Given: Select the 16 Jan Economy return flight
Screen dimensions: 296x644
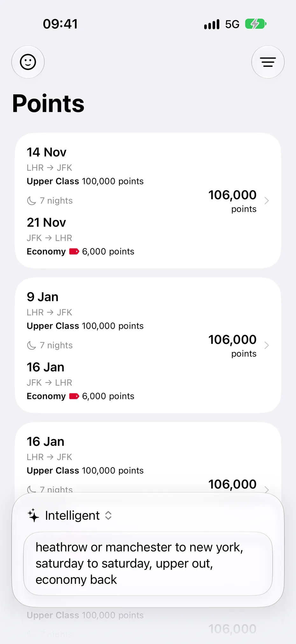Looking at the screenshot, I should (81, 381).
